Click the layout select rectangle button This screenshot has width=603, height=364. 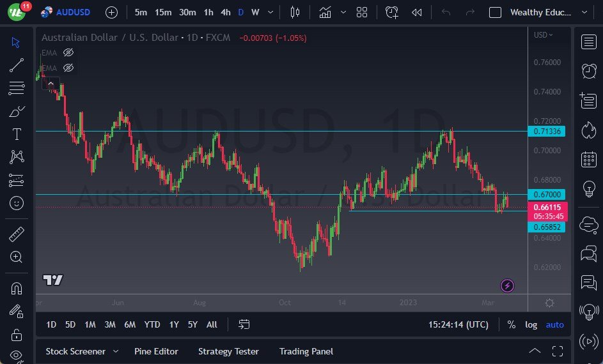click(495, 13)
